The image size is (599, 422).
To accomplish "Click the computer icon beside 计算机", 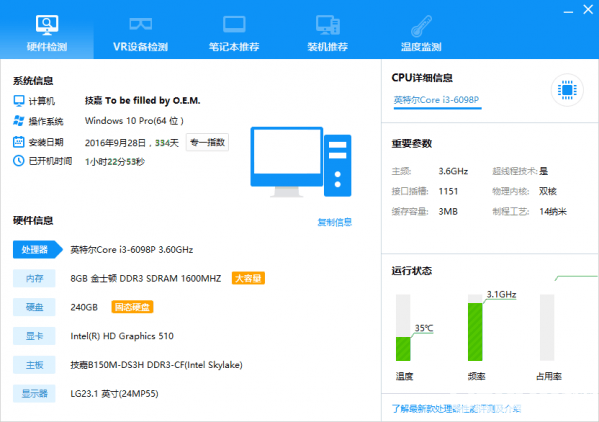I will (x=19, y=101).
